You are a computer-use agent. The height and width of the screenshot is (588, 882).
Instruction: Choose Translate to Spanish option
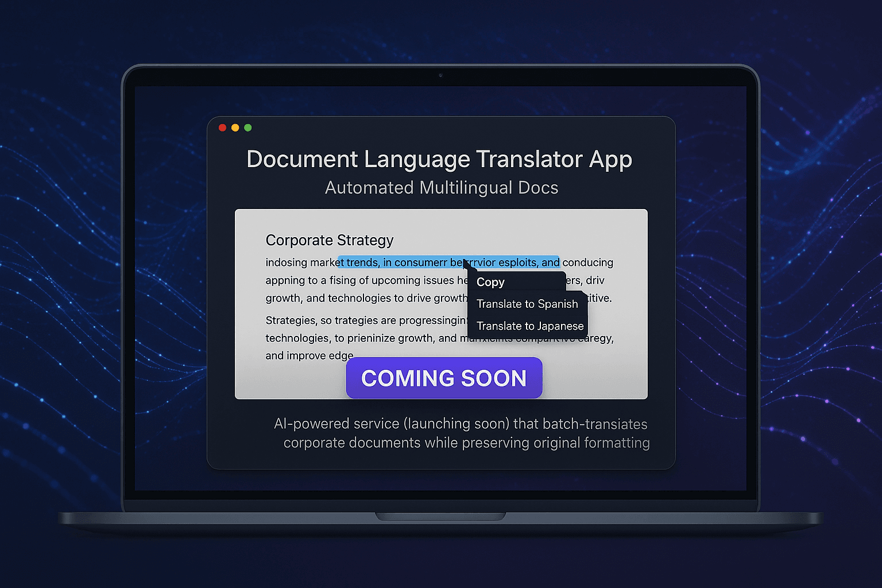pyautogui.click(x=527, y=304)
